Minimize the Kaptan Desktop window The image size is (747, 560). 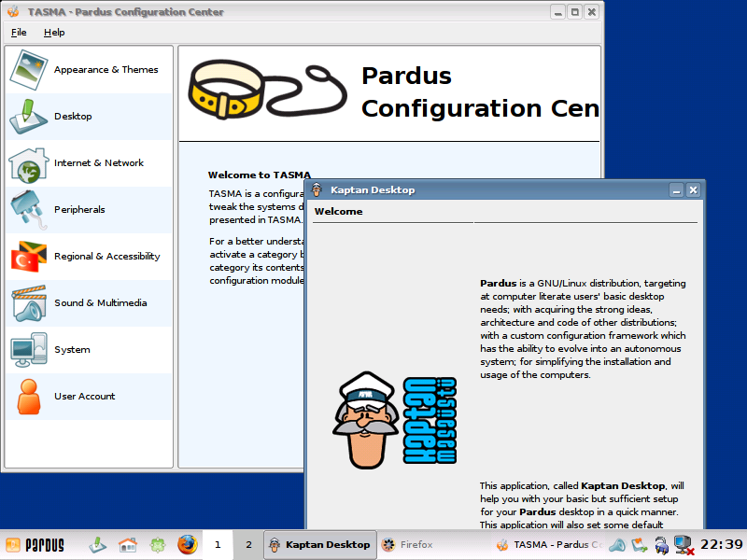click(x=676, y=190)
